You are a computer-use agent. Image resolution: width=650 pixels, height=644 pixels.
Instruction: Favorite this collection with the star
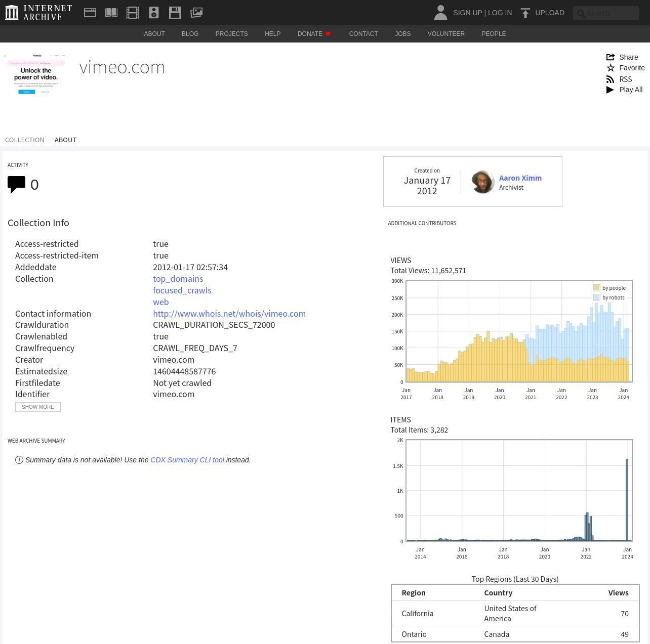tap(611, 68)
